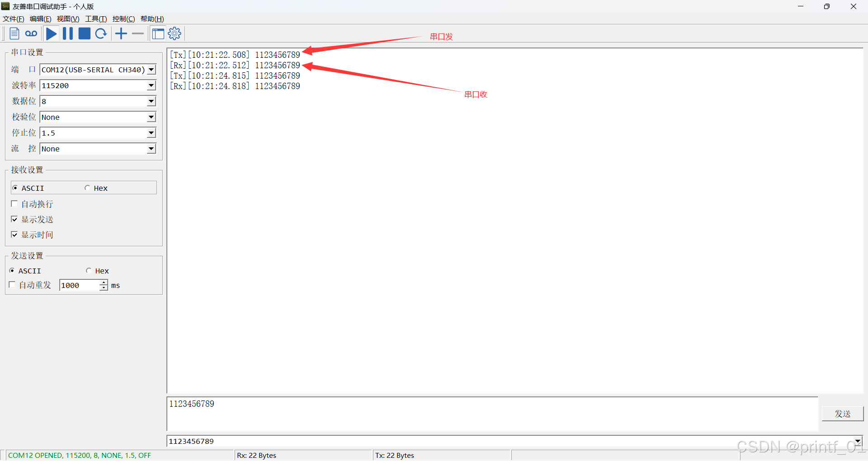Image resolution: width=868 pixels, height=461 pixels.
Task: Open the 文件(F) menu
Action: [x=14, y=19]
